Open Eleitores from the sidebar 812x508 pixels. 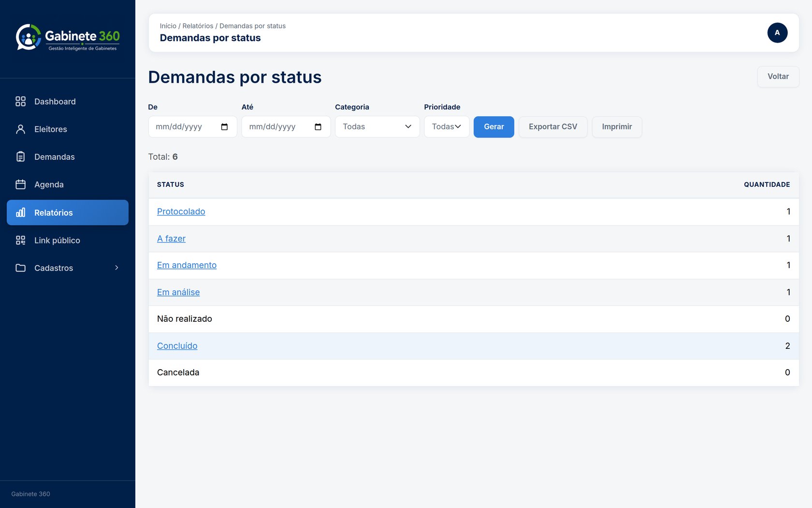[68, 129]
